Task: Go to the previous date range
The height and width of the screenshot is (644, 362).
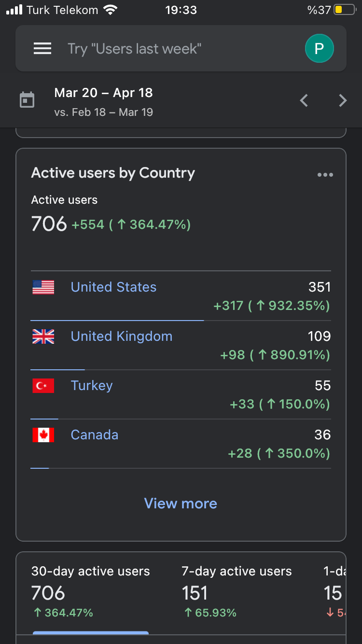Action: tap(304, 100)
